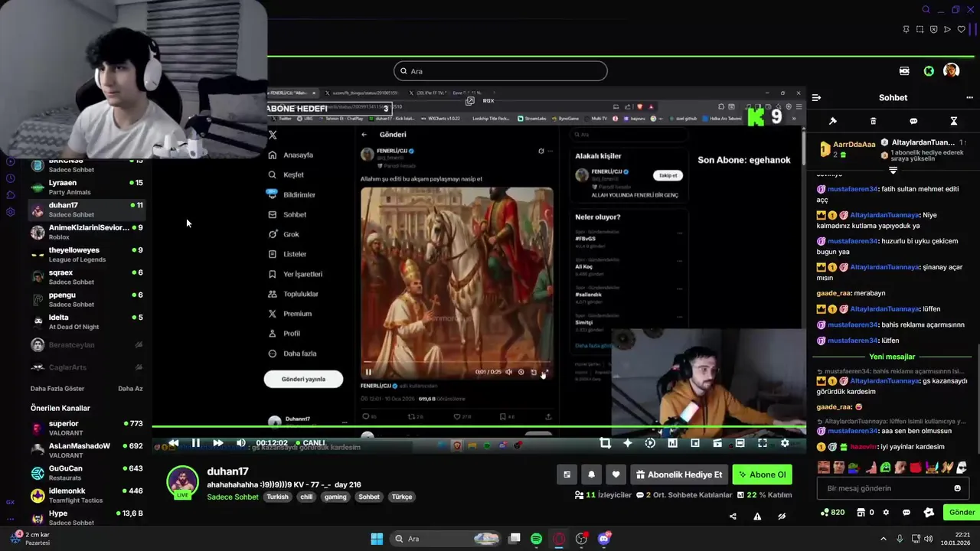This screenshot has height=551, width=980.
Task: Click the square icon left of bell
Action: [x=567, y=474]
